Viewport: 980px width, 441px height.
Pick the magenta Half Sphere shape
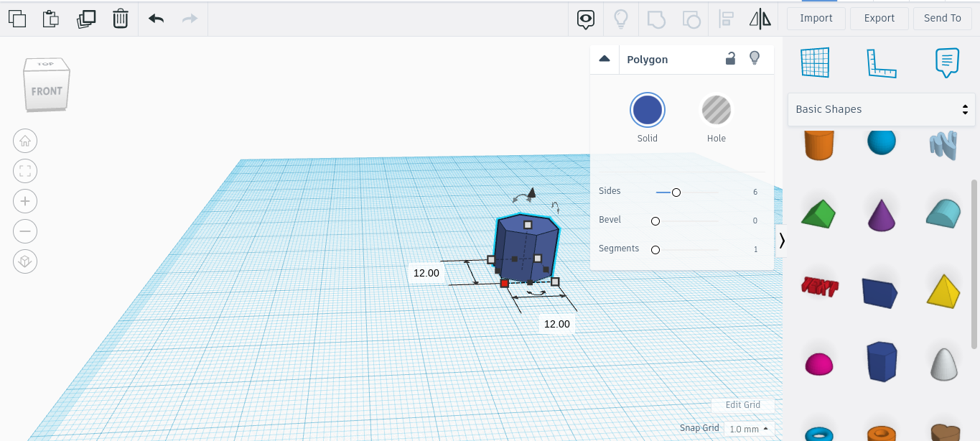click(x=819, y=363)
